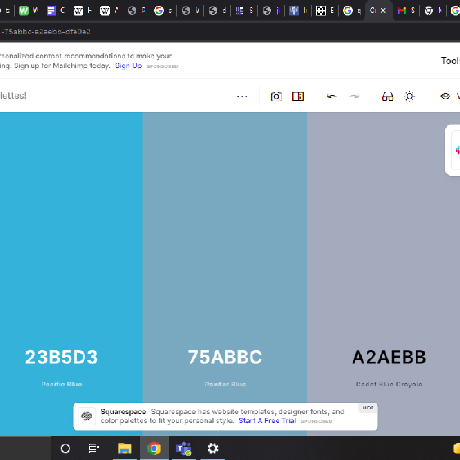Click the Pacific Blue color name
Image resolution: width=460 pixels, height=460 pixels.
point(62,384)
